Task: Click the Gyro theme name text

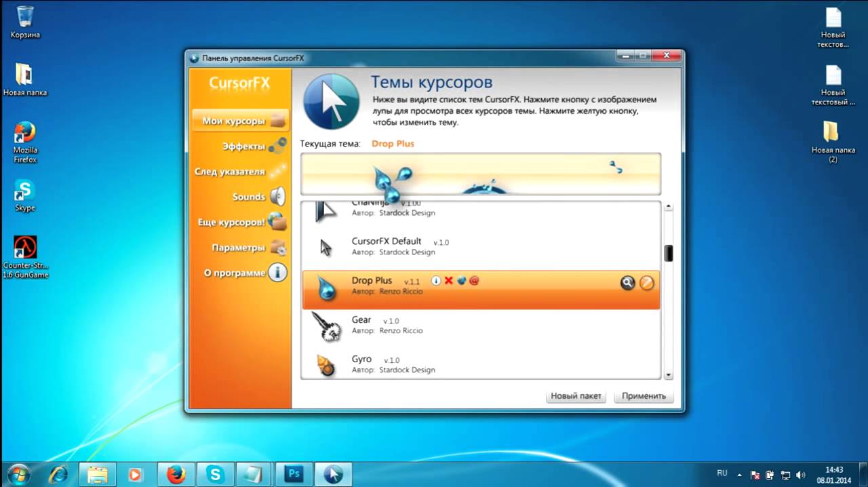Action: click(361, 359)
